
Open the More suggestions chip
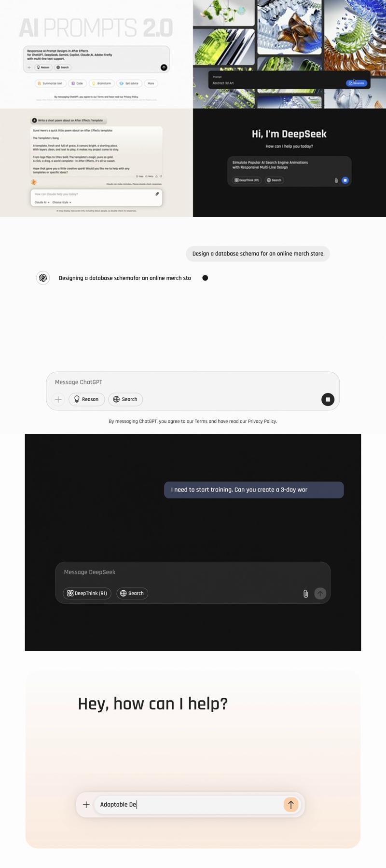pyautogui.click(x=151, y=83)
